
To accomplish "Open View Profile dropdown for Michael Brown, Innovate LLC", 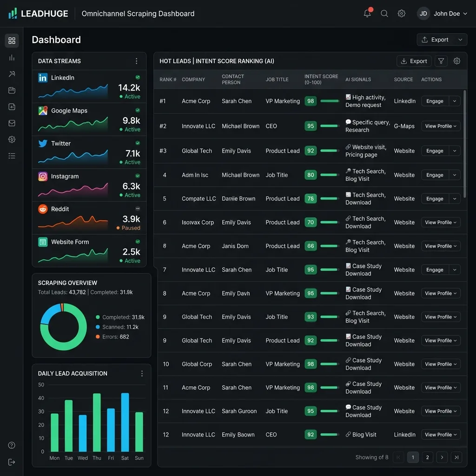I will (x=441, y=126).
